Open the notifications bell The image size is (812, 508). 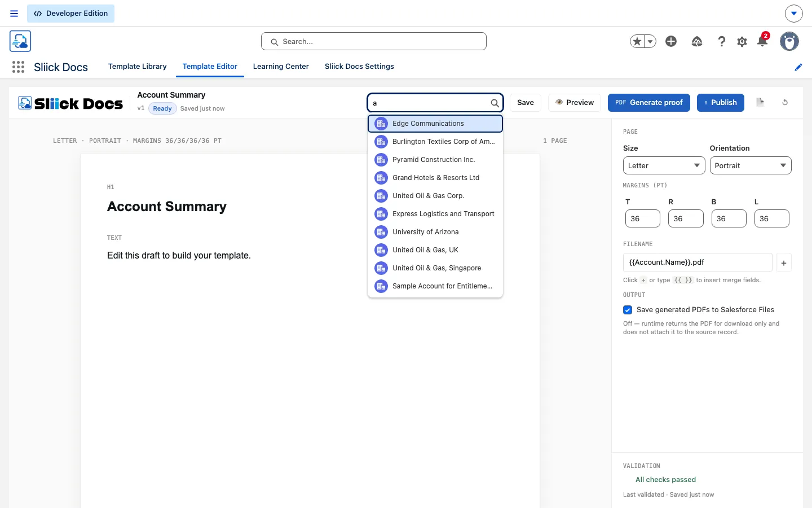(762, 41)
